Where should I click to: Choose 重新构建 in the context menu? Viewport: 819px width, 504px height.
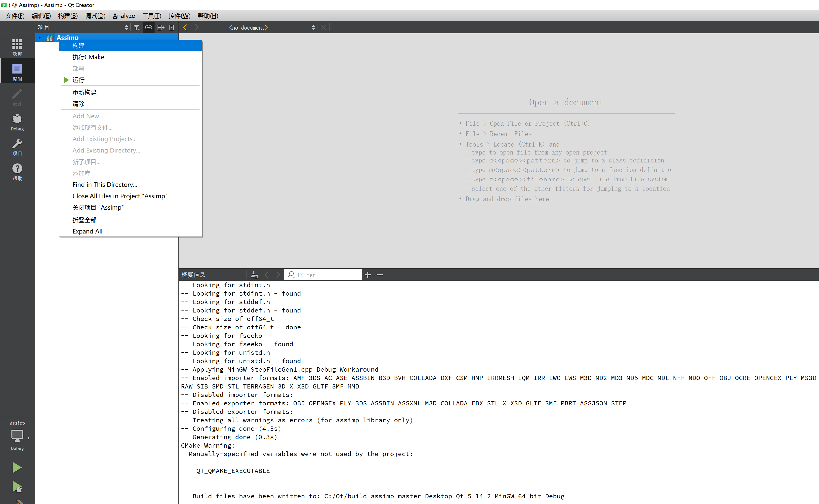(130, 92)
